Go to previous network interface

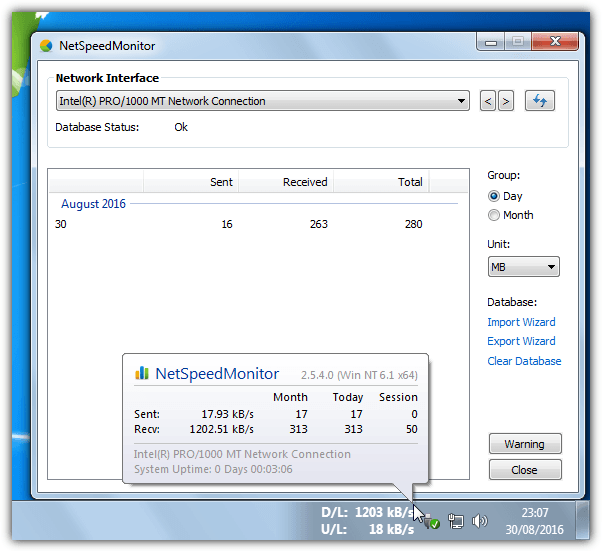pos(488,101)
